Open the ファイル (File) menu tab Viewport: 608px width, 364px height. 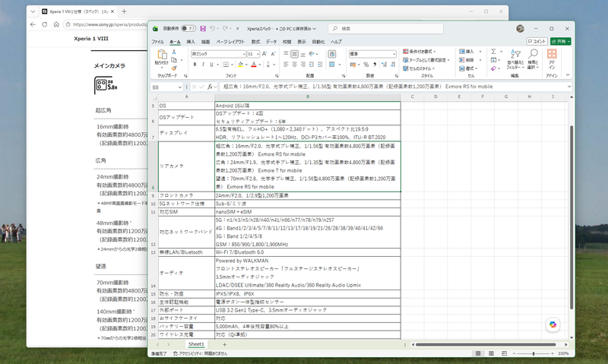tap(157, 42)
